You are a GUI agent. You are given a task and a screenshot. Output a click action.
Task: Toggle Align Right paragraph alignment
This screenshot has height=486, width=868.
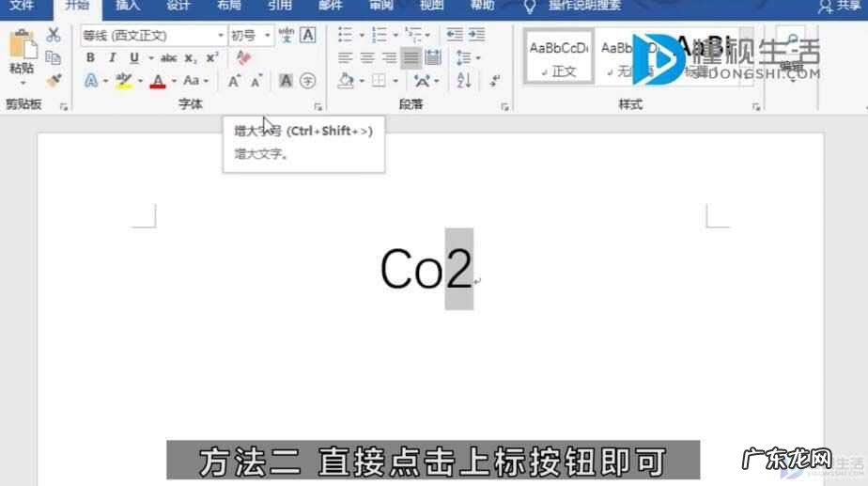coord(389,57)
